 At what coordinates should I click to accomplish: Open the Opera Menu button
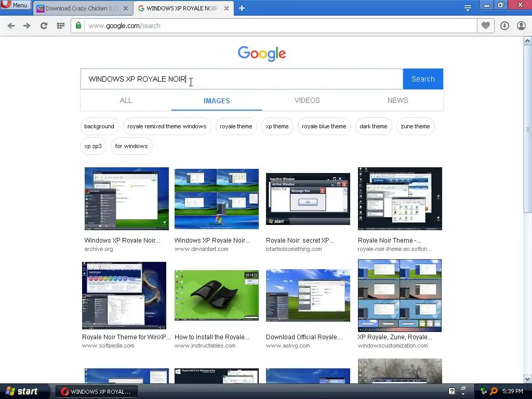(x=15, y=5)
